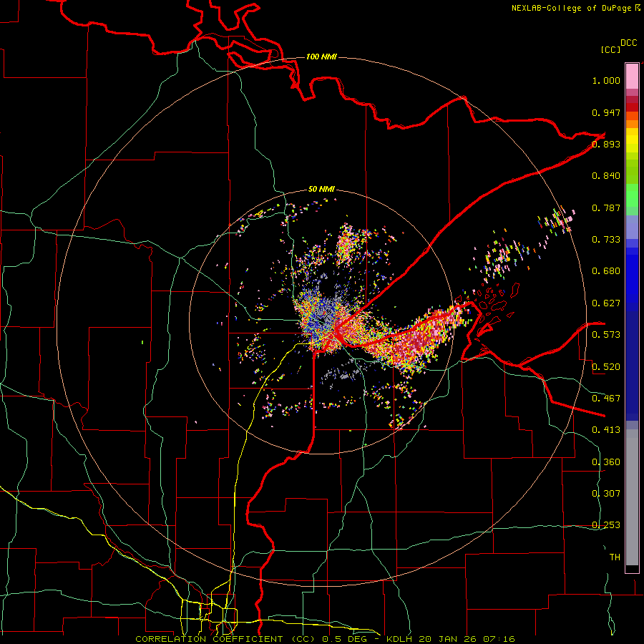This screenshot has height=644, width=644.
Task: Pick the light pink color bar segment
Action: [x=632, y=76]
